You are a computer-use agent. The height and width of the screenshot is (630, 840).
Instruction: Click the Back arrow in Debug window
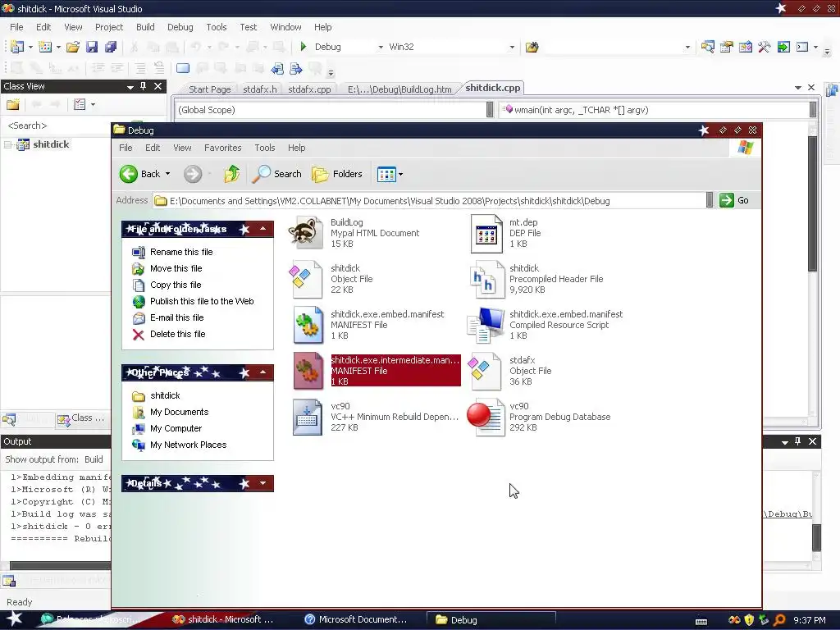coord(129,174)
